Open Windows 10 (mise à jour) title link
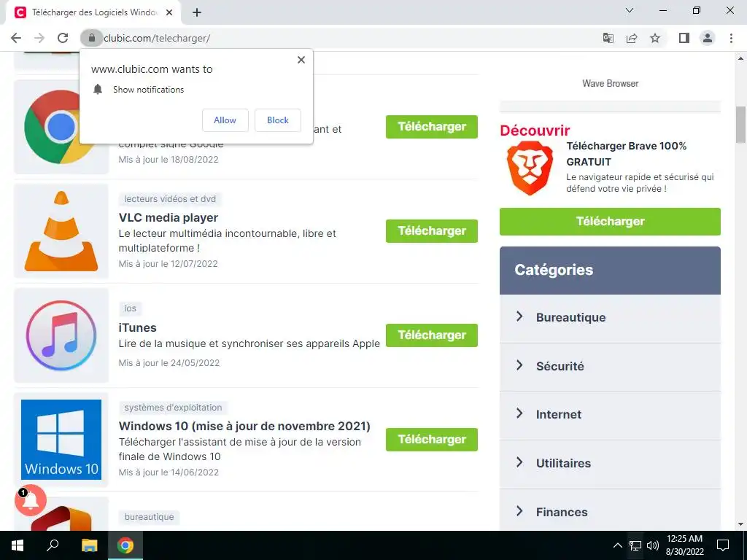This screenshot has width=747, height=560. tap(244, 426)
